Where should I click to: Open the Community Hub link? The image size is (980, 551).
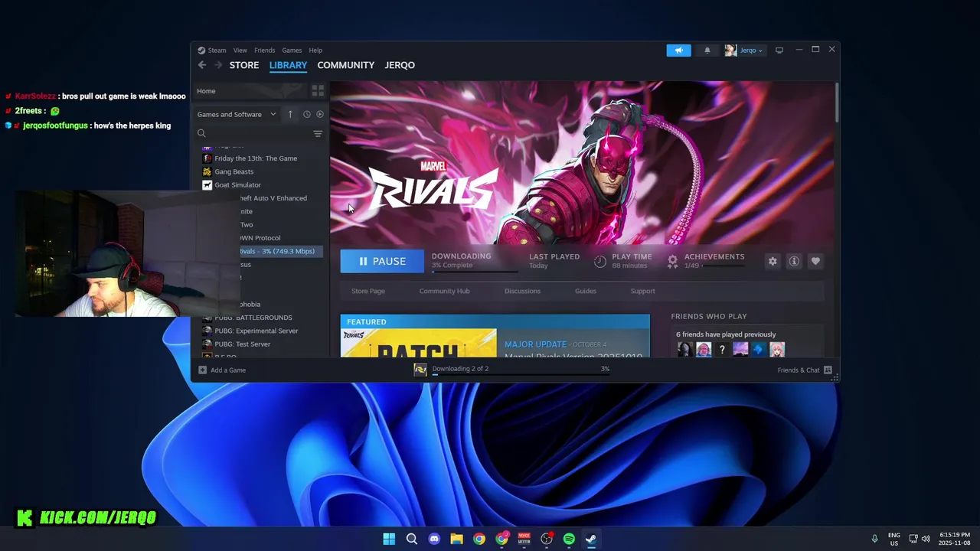coord(444,291)
